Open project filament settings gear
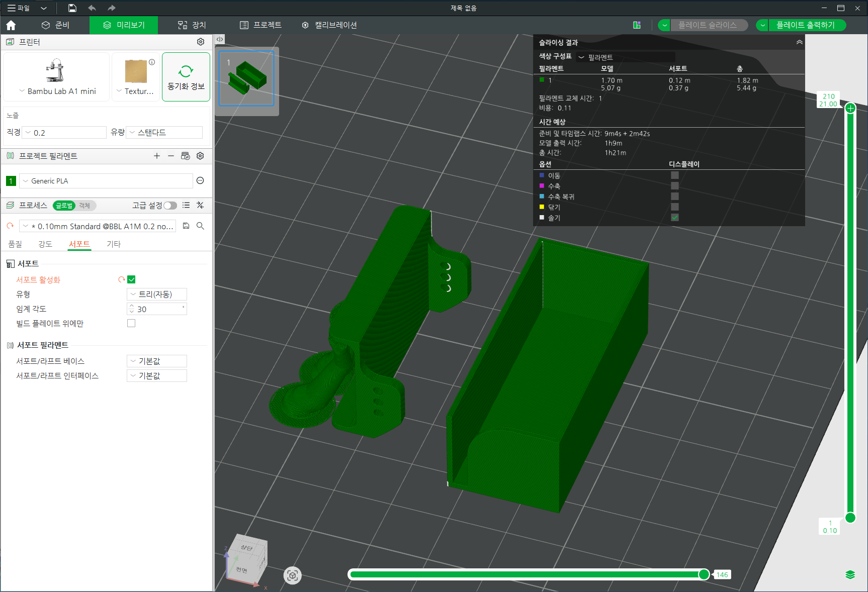This screenshot has height=592, width=868. [x=200, y=156]
